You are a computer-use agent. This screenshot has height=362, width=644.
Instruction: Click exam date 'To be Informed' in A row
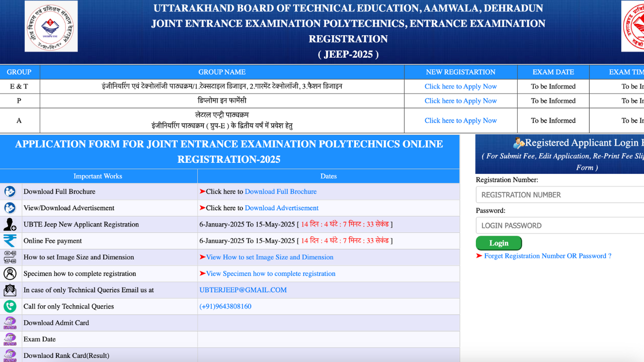553,121
